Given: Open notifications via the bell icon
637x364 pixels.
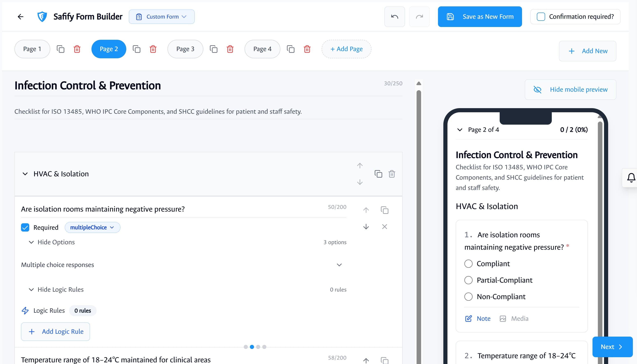Looking at the screenshot, I should (x=631, y=178).
